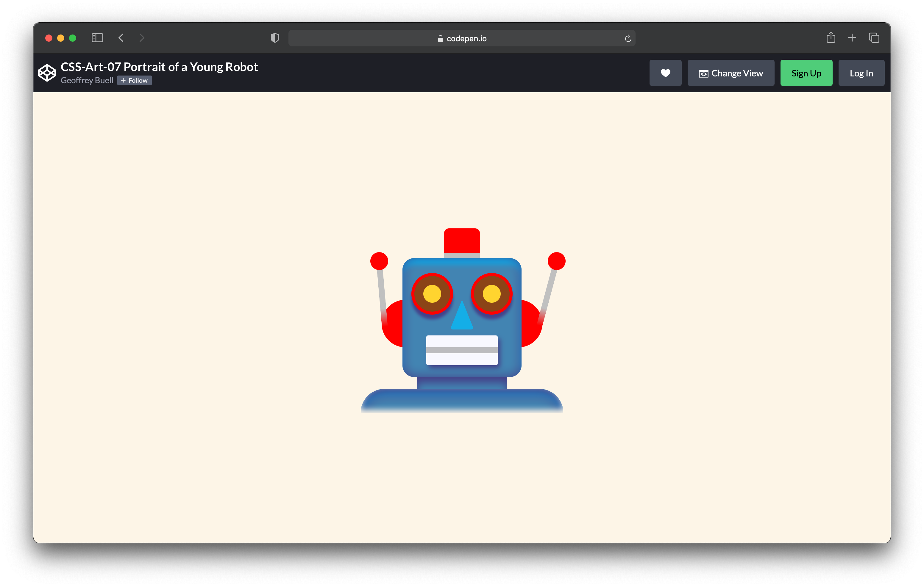Click the codepen.io address bar
This screenshot has width=924, height=587.
(462, 38)
